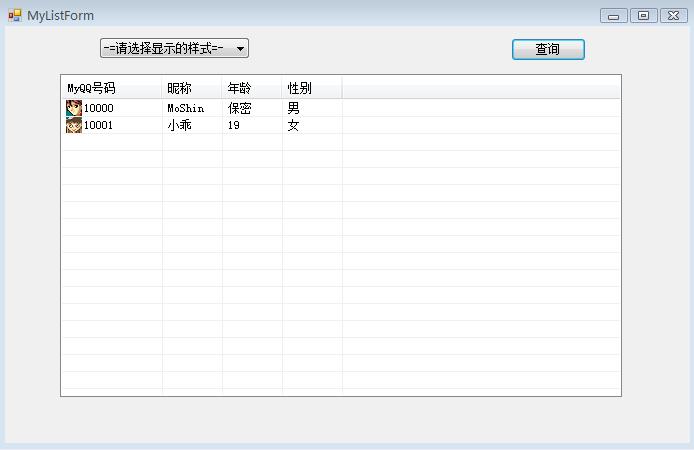
Task: Open the display style combo box
Action: (174, 48)
